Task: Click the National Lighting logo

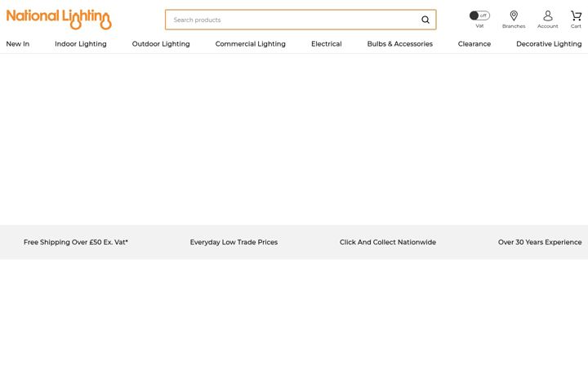Action: pos(59,19)
